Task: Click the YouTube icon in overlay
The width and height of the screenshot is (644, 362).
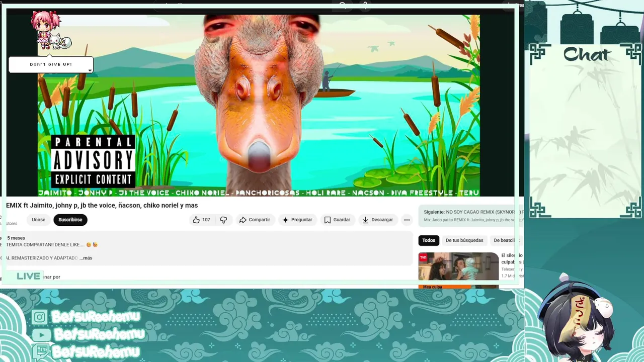Action: [x=40, y=334]
